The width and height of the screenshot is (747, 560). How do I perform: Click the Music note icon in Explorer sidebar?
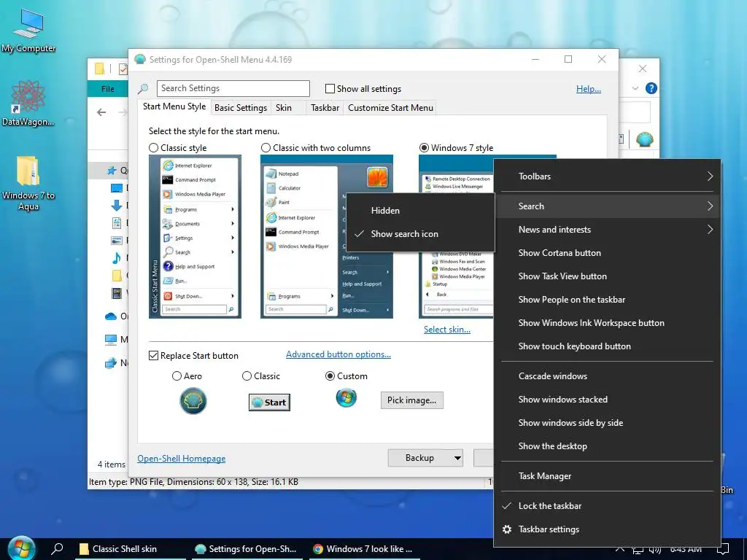[116, 257]
